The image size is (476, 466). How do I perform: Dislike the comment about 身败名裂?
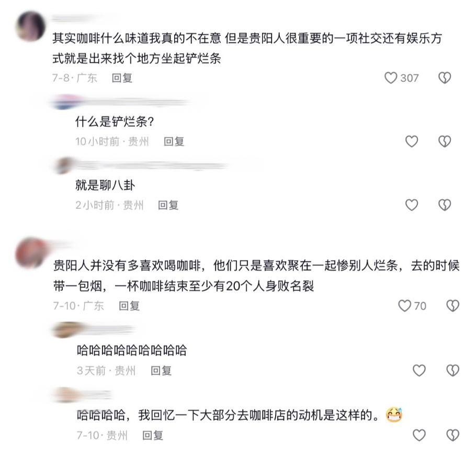click(x=452, y=306)
